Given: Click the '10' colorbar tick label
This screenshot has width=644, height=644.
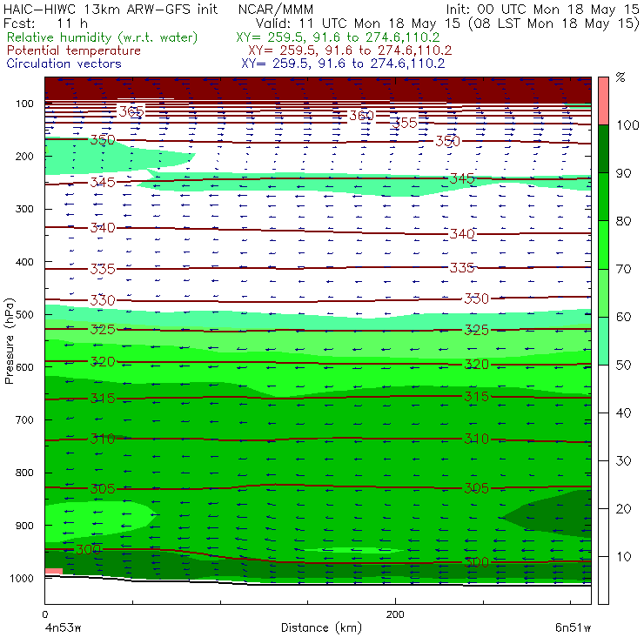Looking at the screenshot, I should pos(623,556).
